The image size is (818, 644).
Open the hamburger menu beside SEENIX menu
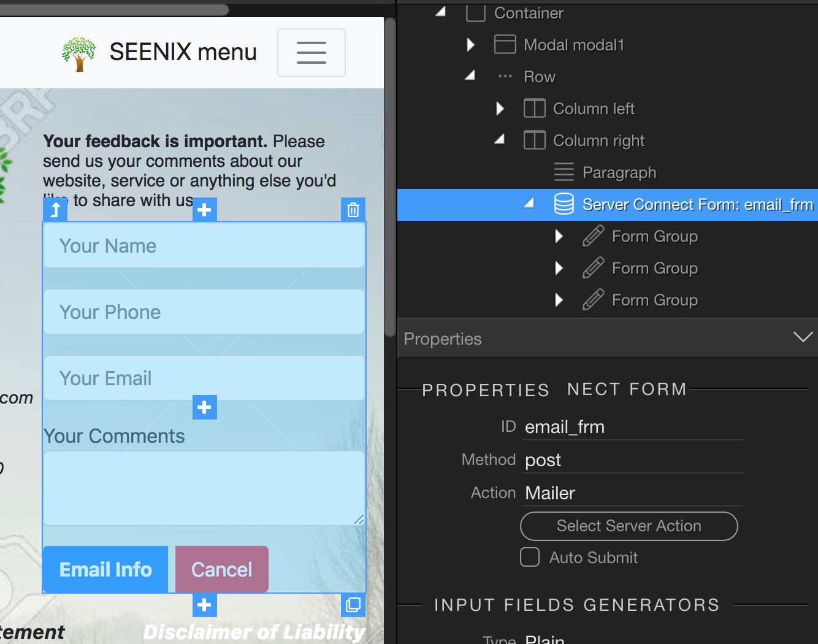[x=312, y=53]
